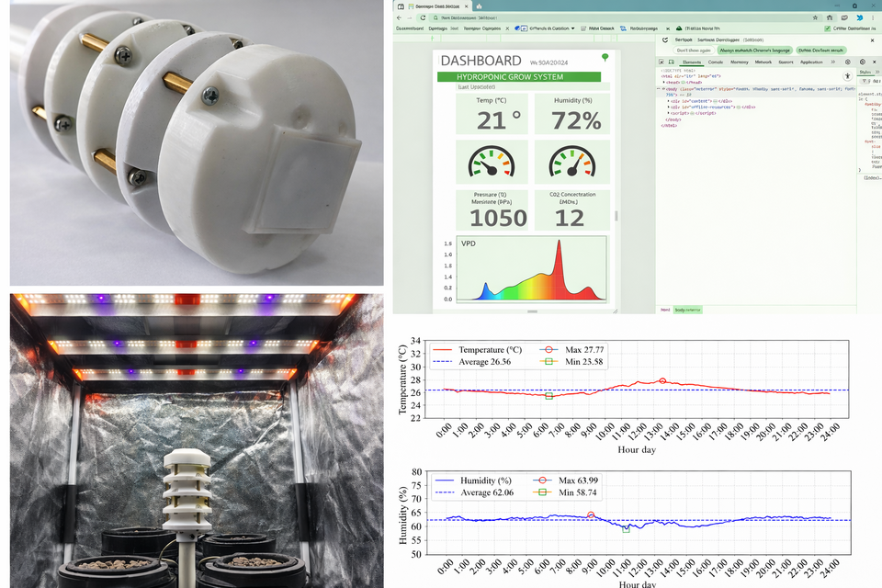Click the max marker circle on temperature plot
The image size is (882, 588).
coord(662,381)
